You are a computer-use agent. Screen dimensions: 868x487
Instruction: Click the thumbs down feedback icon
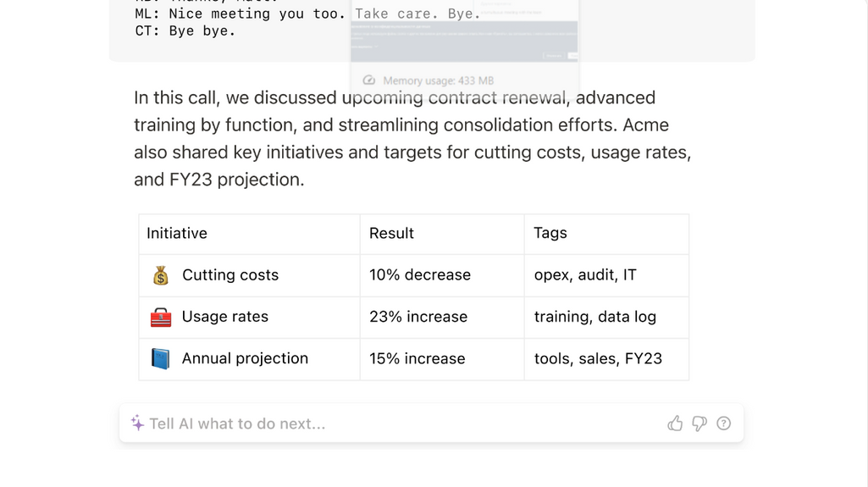tap(699, 423)
